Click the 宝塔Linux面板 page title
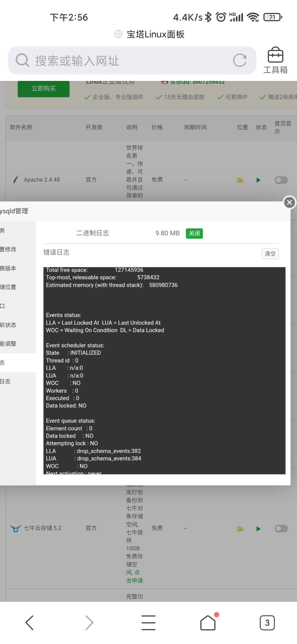This screenshot has width=297, height=644. coord(155,34)
